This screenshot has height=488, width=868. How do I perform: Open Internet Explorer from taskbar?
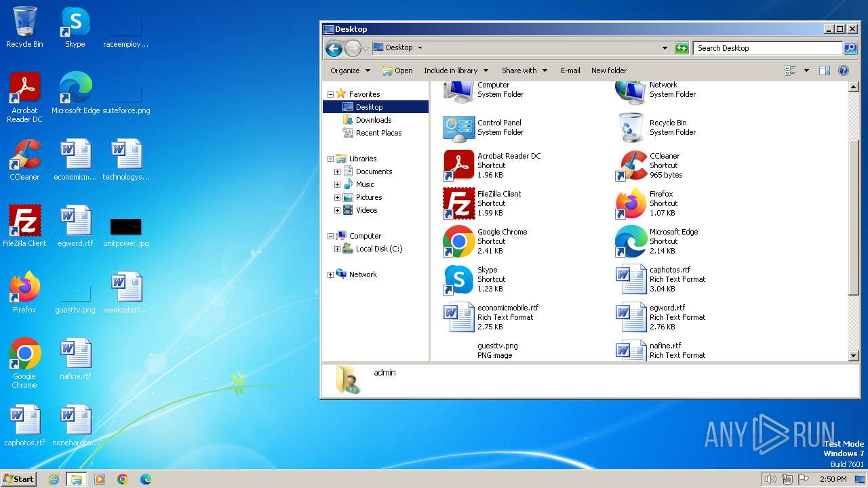tap(54, 479)
